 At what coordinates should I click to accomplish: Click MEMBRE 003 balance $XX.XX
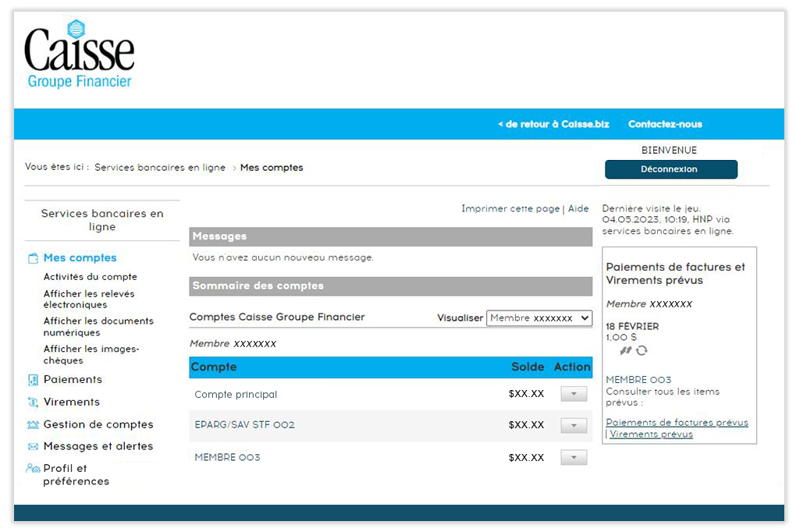click(x=527, y=458)
